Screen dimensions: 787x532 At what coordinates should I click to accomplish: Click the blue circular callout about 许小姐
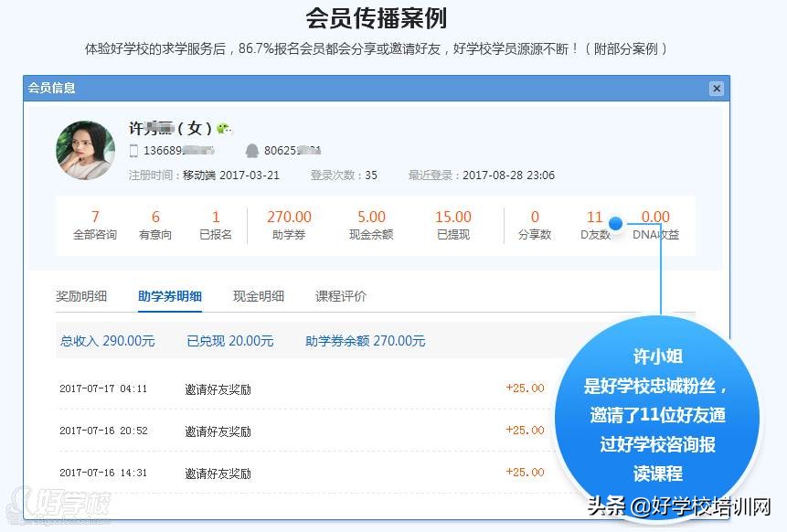pos(656,411)
